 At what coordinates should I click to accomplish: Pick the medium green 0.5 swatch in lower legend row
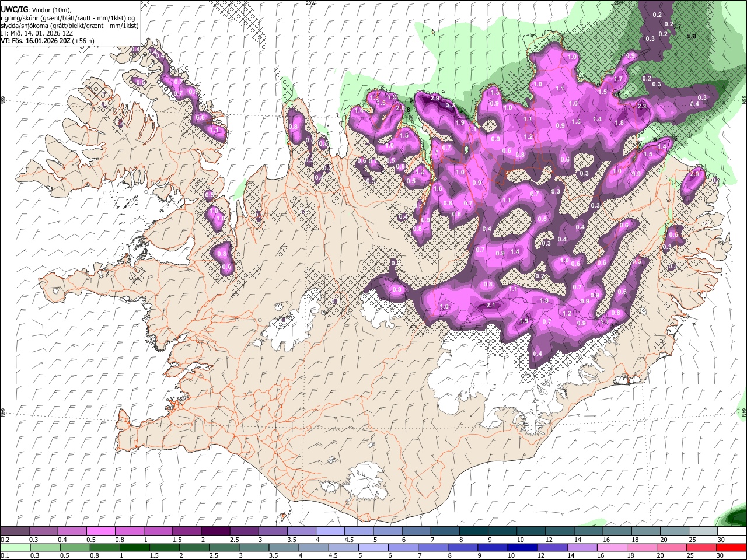[75, 547]
